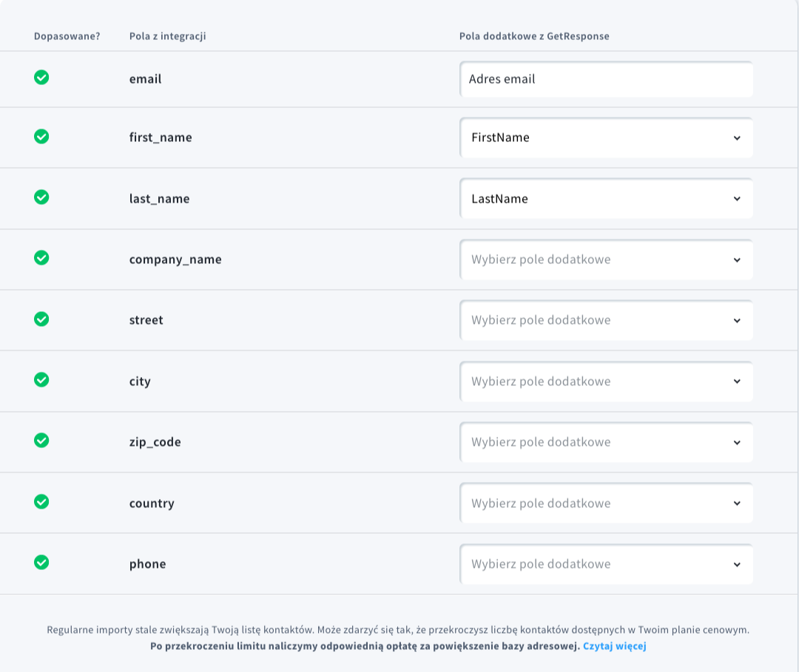Open the FirstName custom field dropdown
This screenshot has width=799, height=672.
606,138
